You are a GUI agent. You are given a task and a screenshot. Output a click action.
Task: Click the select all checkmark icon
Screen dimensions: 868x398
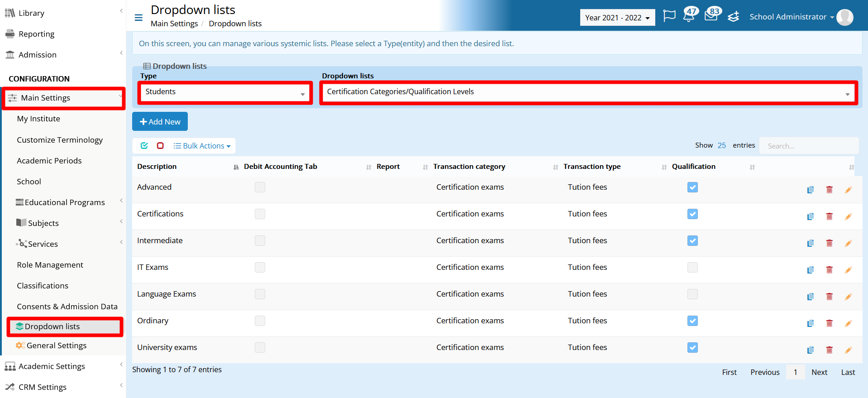coord(144,145)
